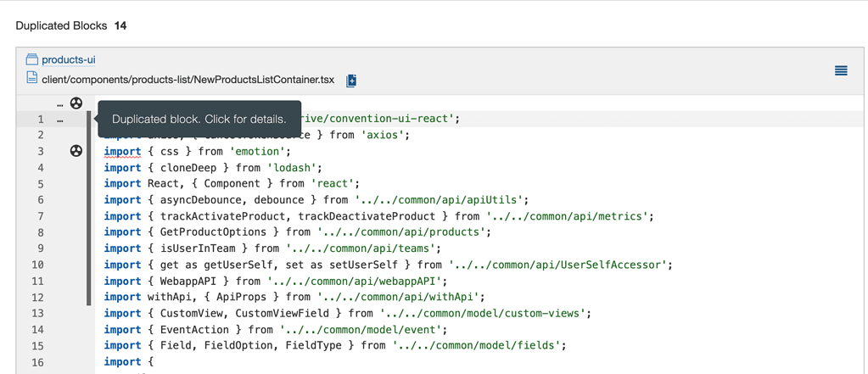Select line number 10 in the gutter

tap(37, 265)
